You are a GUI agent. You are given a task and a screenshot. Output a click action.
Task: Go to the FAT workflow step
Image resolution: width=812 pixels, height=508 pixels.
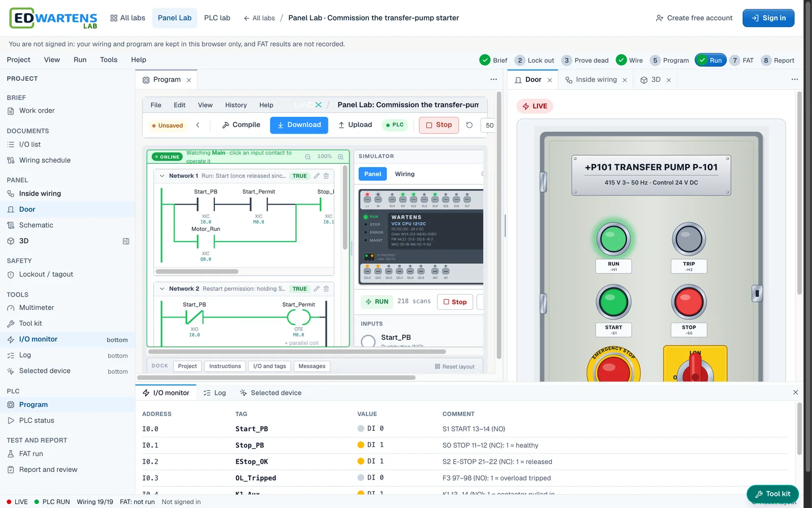741,60
